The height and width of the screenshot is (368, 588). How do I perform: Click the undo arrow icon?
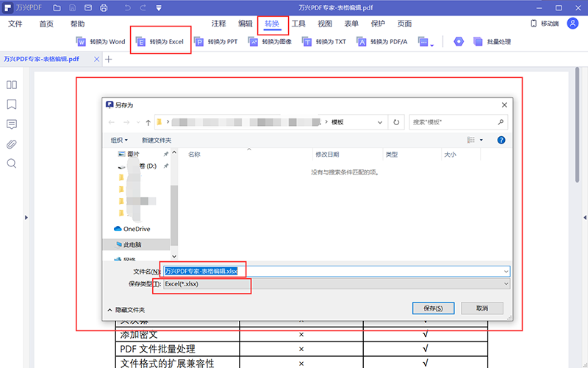(x=127, y=7)
